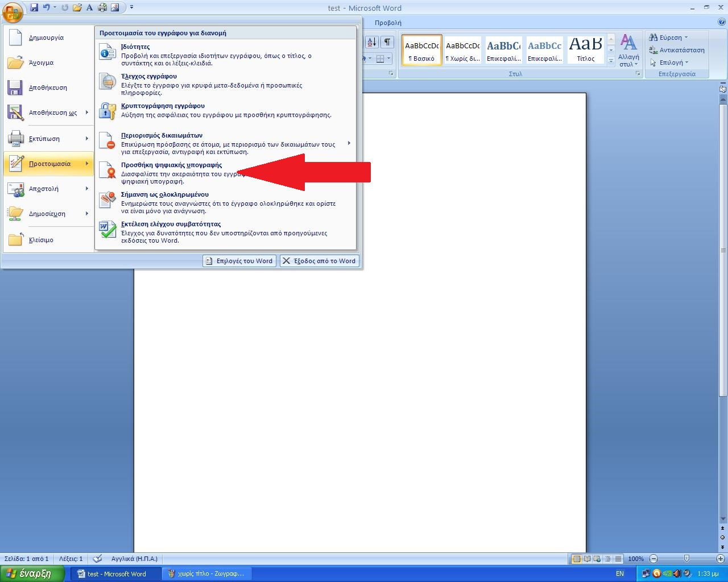Click the Επιλογές του Word button
728x582 pixels.
click(x=239, y=261)
